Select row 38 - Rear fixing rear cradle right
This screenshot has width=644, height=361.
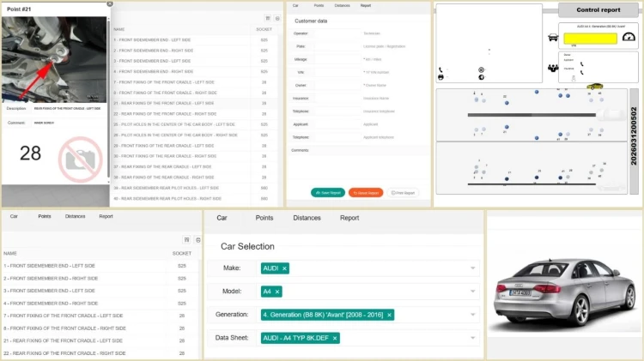(x=194, y=177)
